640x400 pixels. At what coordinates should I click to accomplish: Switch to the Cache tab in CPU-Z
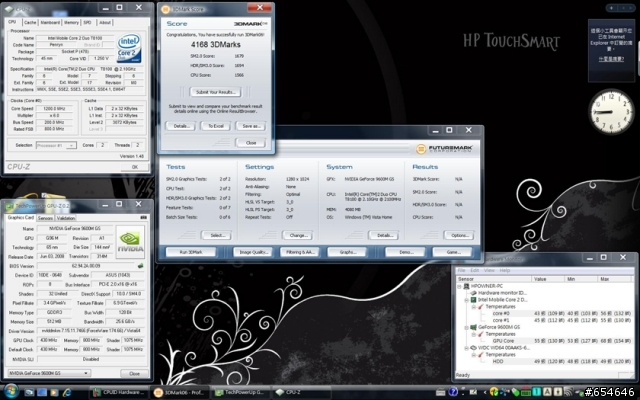point(30,22)
